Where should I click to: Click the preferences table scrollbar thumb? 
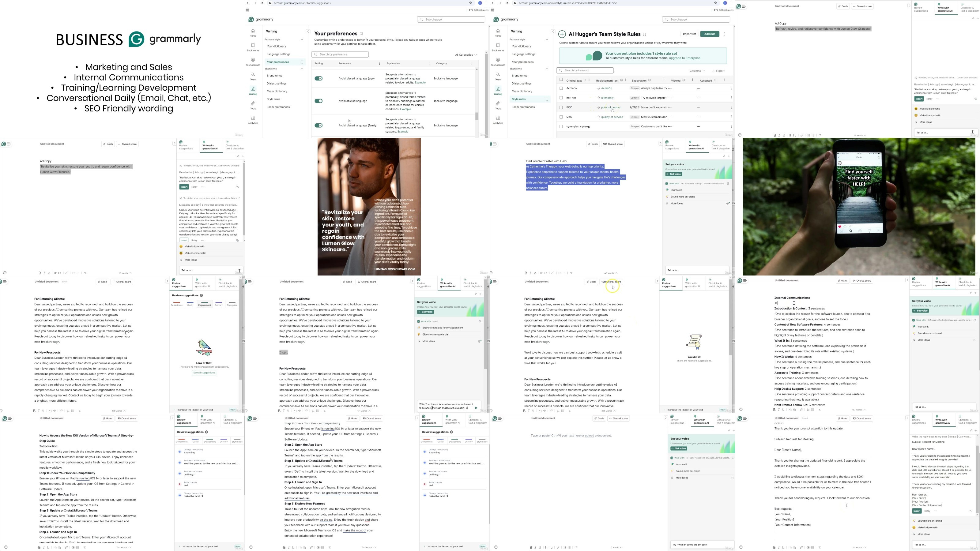click(x=477, y=116)
